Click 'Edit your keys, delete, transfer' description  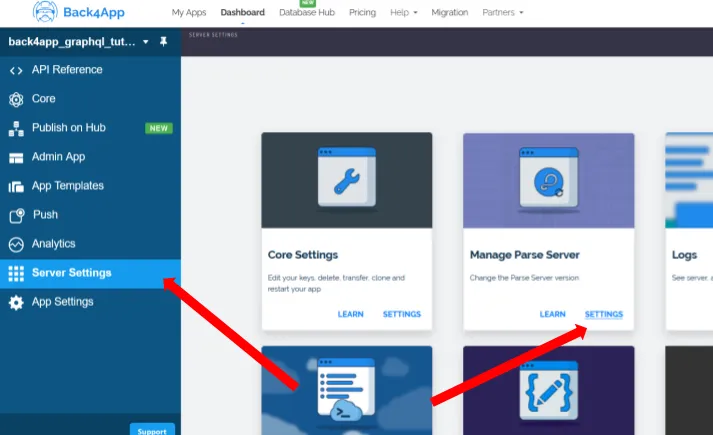tap(336, 283)
